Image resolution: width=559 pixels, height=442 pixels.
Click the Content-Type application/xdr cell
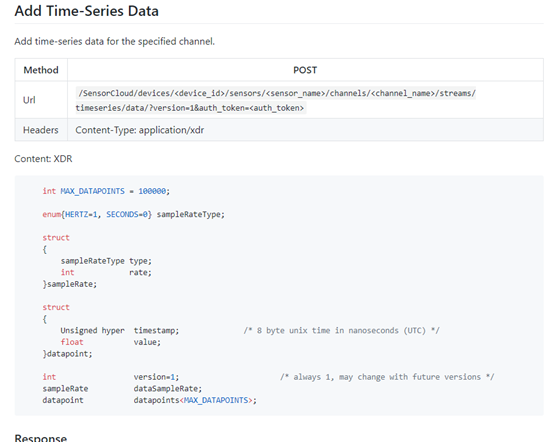point(139,130)
